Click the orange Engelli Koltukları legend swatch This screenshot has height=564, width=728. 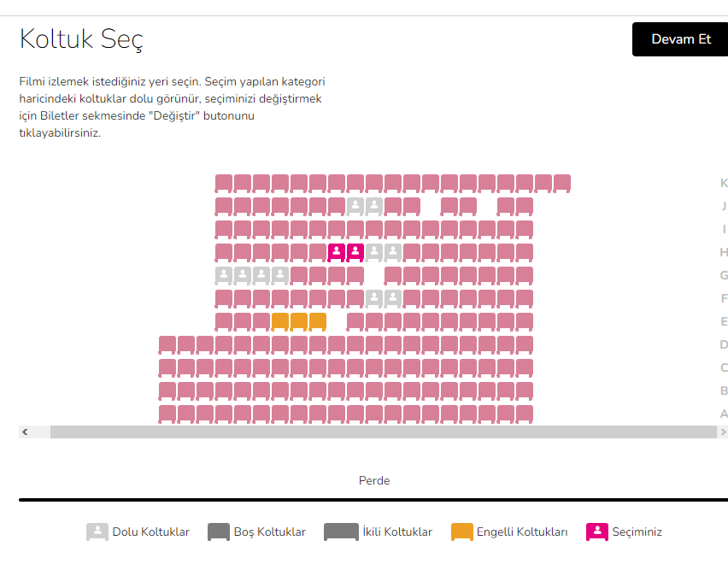(x=462, y=532)
